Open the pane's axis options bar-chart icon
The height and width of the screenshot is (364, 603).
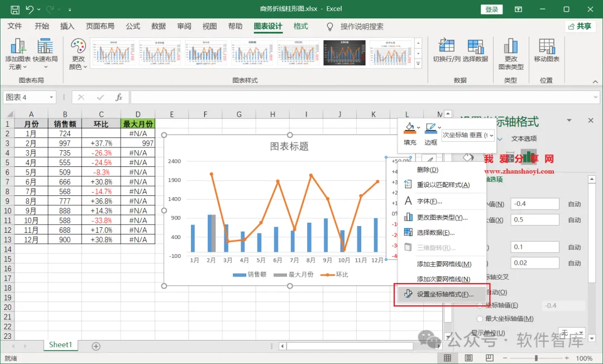point(529,157)
